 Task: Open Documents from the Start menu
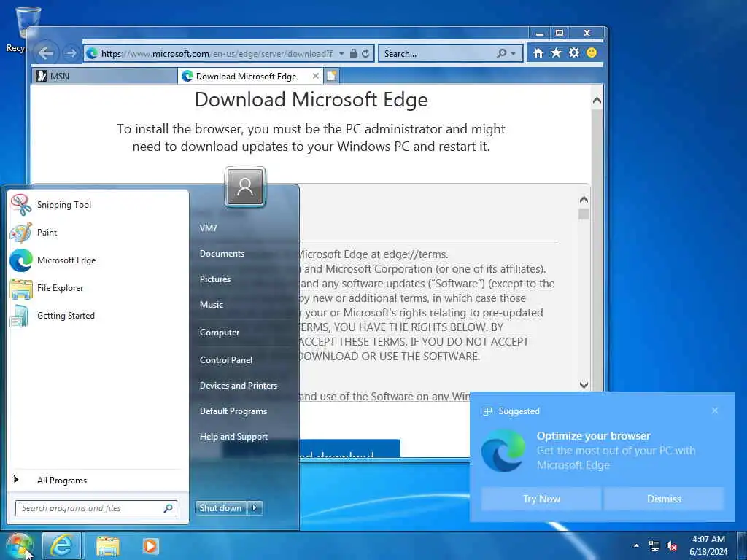pyautogui.click(x=222, y=254)
